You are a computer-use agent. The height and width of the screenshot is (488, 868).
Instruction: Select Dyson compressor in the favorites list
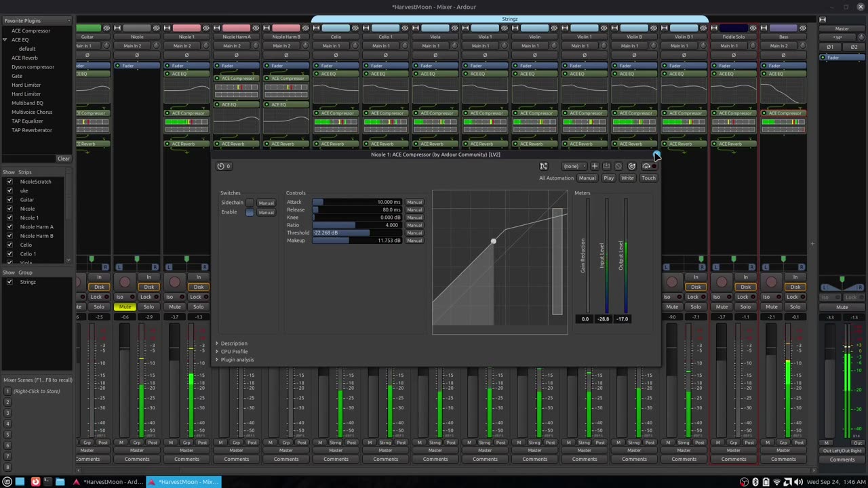[x=33, y=67]
